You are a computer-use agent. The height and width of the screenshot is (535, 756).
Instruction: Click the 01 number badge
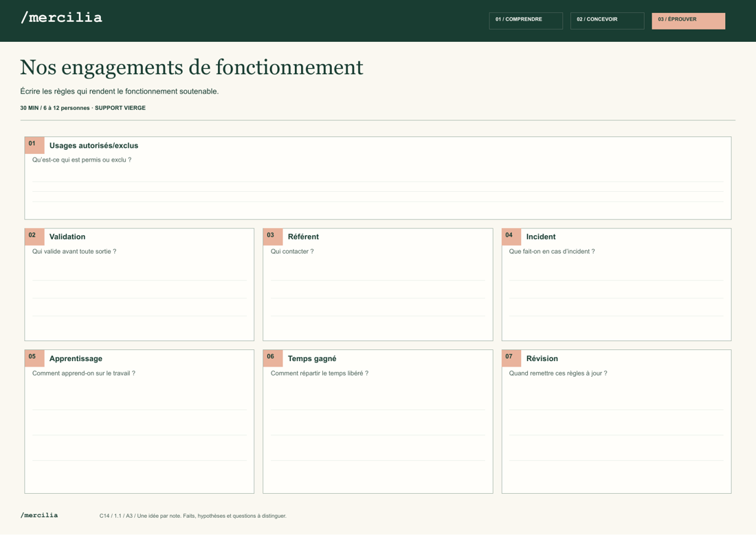pyautogui.click(x=34, y=144)
